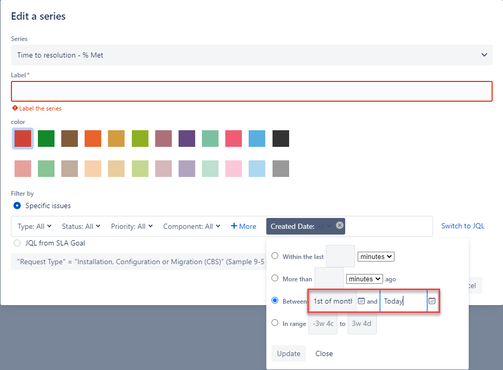503x370 pixels.
Task: Open calendar picker next to 1st of month field
Action: 361,301
